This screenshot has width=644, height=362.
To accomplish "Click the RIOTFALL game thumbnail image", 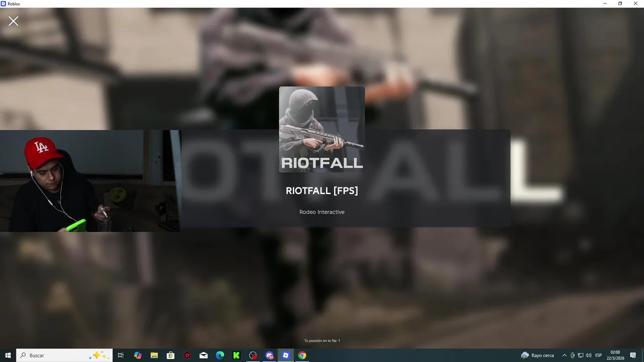I will point(322,129).
